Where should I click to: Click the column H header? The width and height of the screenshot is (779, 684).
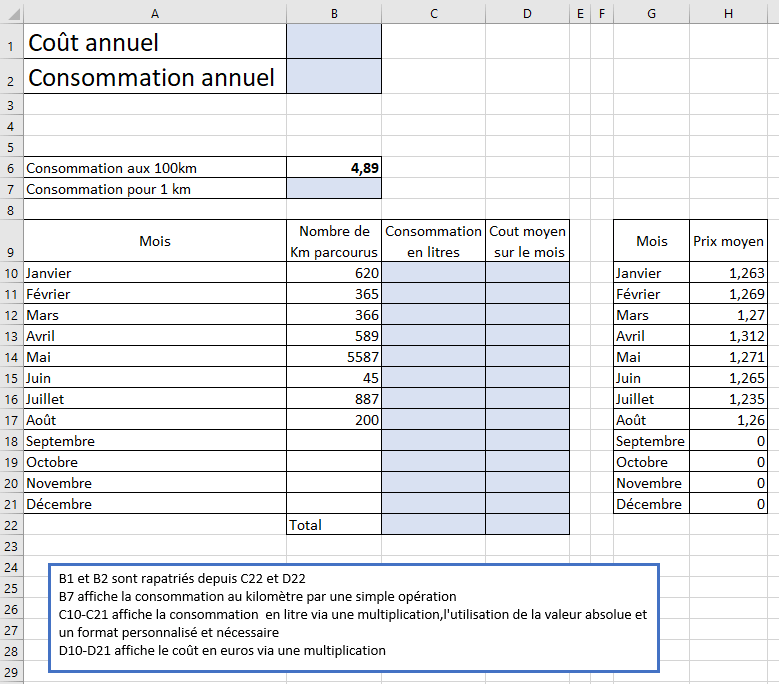click(728, 13)
